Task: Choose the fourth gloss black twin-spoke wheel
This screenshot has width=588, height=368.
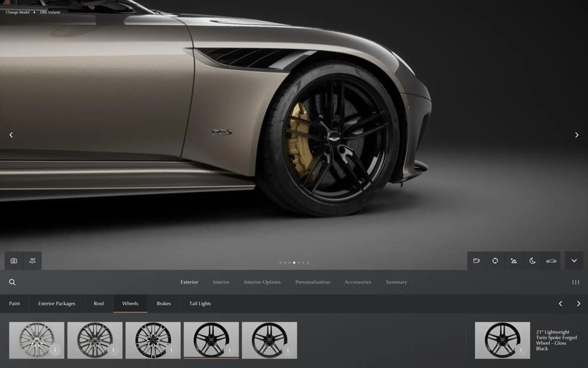Action: 211,340
